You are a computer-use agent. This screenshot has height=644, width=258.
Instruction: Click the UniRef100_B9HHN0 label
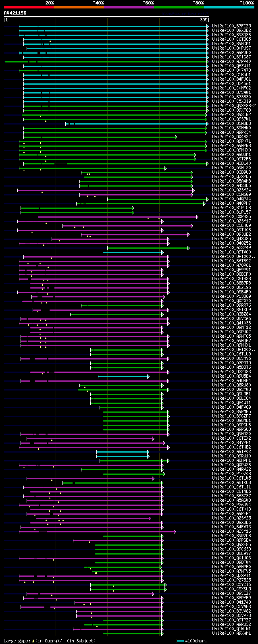[x=231, y=128]
